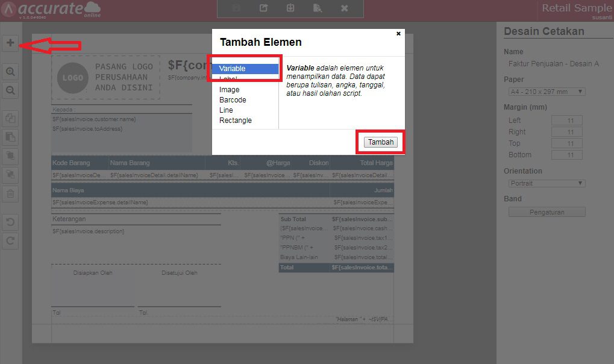Open the Paper size dropdown showing A4
614x364 pixels.
click(x=545, y=91)
